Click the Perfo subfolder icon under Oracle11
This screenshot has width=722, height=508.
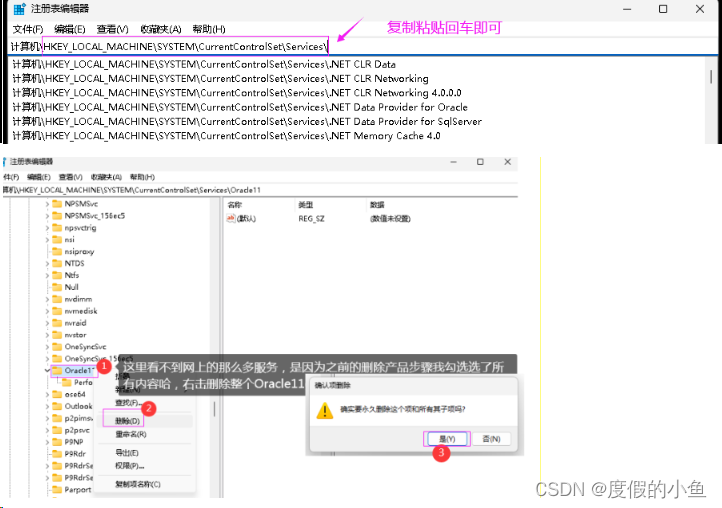click(x=66, y=382)
